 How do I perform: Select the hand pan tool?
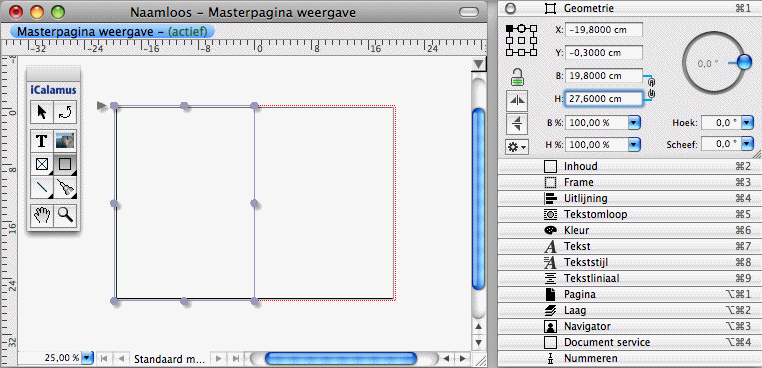(x=42, y=215)
